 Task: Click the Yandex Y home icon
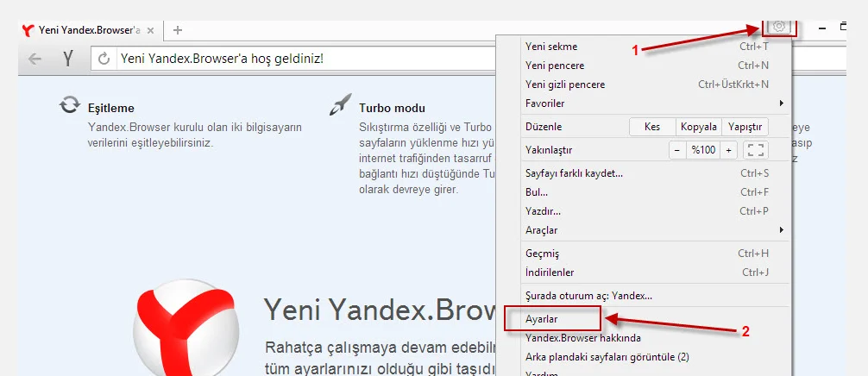tap(68, 60)
